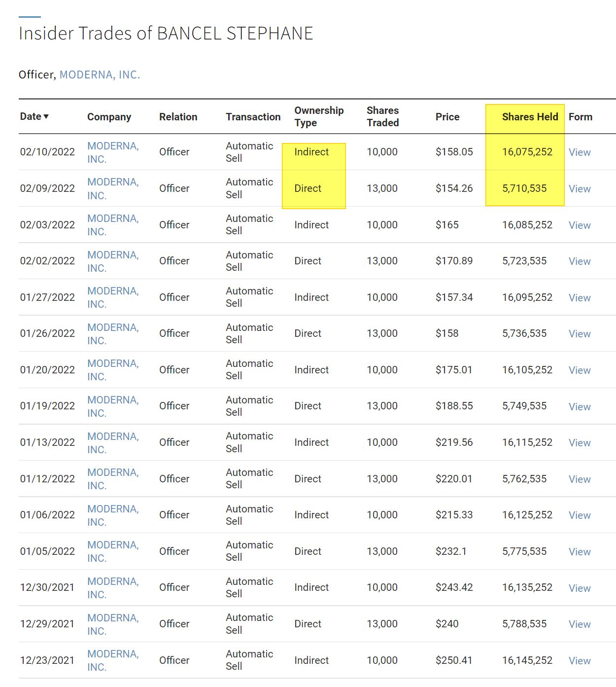Select MODERNA, INC. in 01/19/2022 row
Screen dimensions: 616x687
point(112,406)
